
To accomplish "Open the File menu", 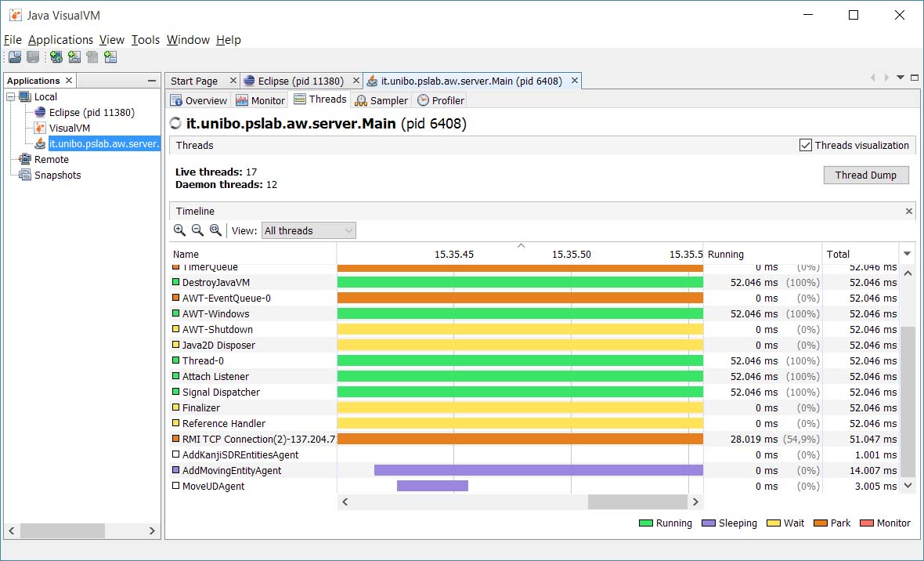I will click(x=13, y=40).
